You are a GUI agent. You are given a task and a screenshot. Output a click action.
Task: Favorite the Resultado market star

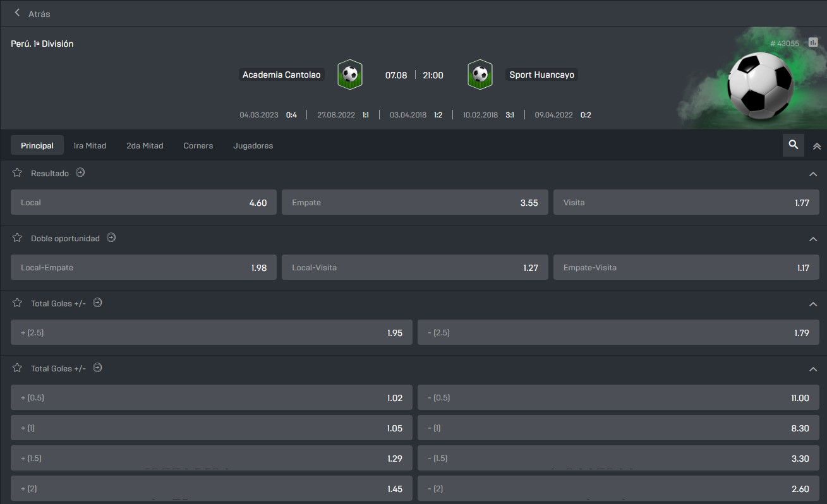[x=17, y=172]
